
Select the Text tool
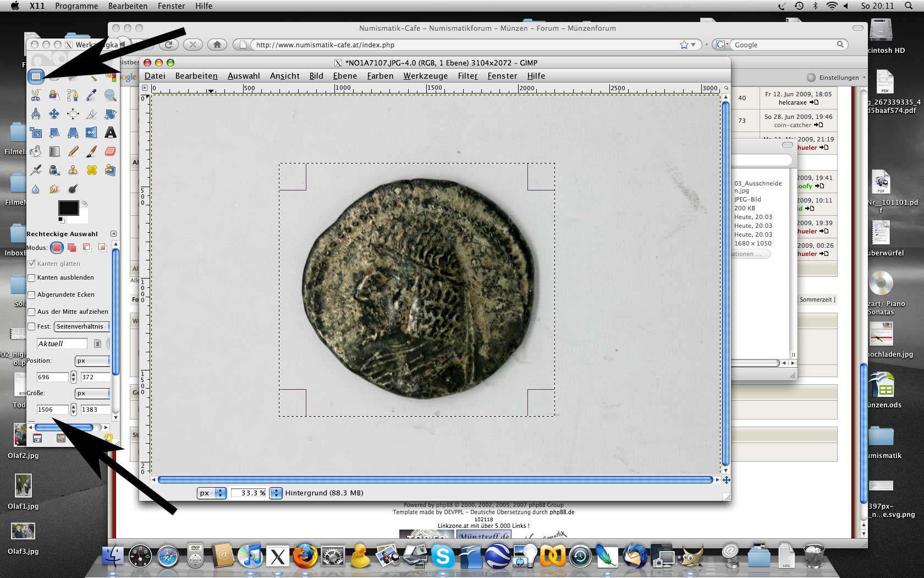pyautogui.click(x=110, y=133)
